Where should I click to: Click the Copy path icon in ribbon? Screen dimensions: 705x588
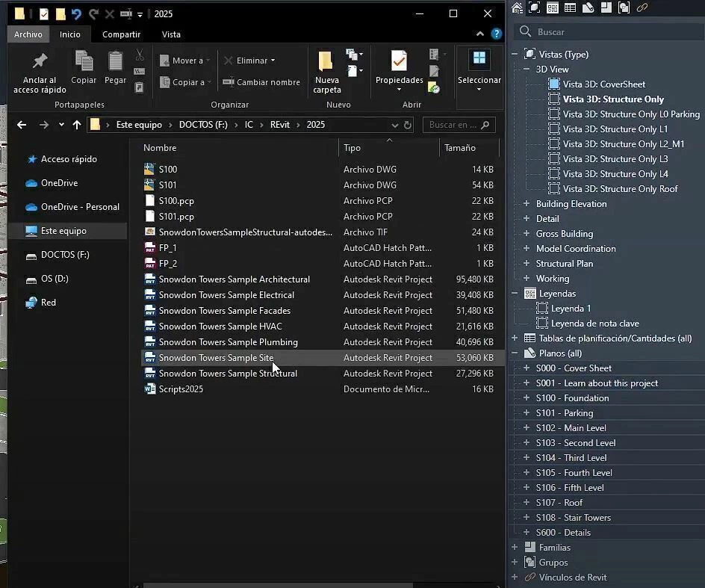click(x=140, y=71)
